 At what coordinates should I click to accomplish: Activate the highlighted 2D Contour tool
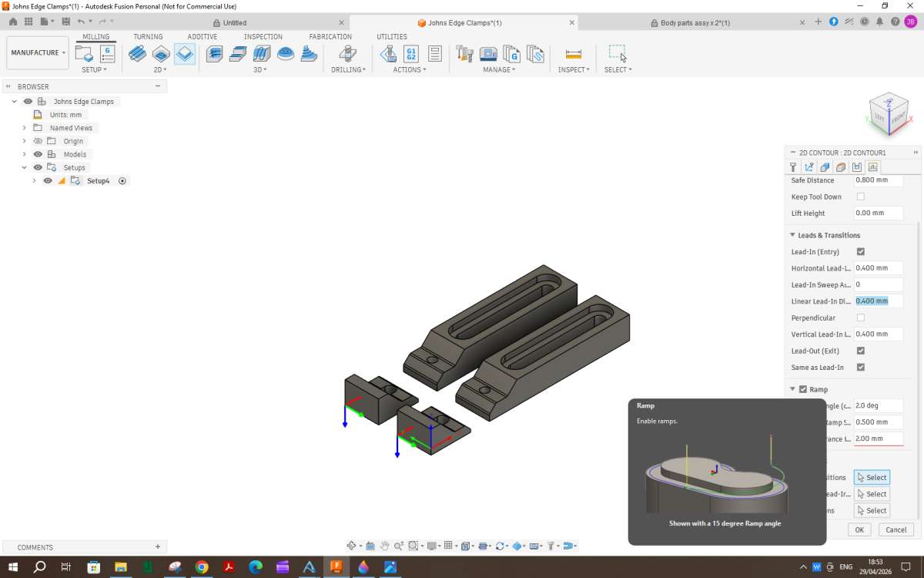pos(185,54)
